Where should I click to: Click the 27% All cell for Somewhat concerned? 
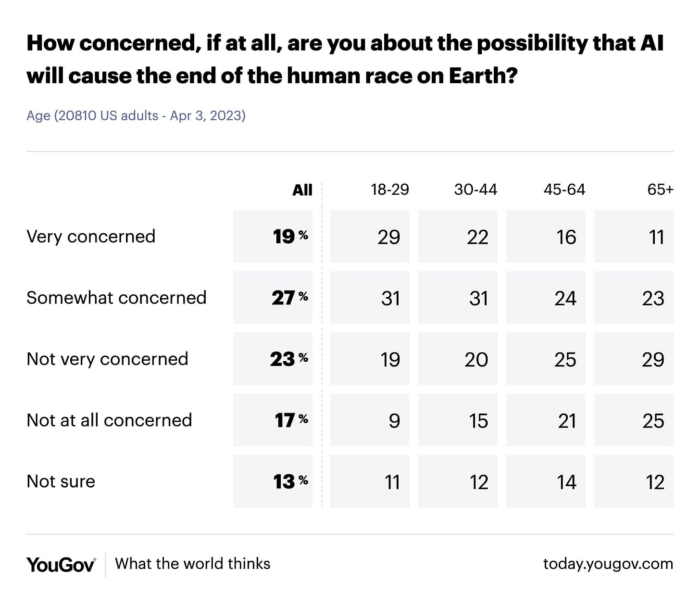[x=273, y=298]
